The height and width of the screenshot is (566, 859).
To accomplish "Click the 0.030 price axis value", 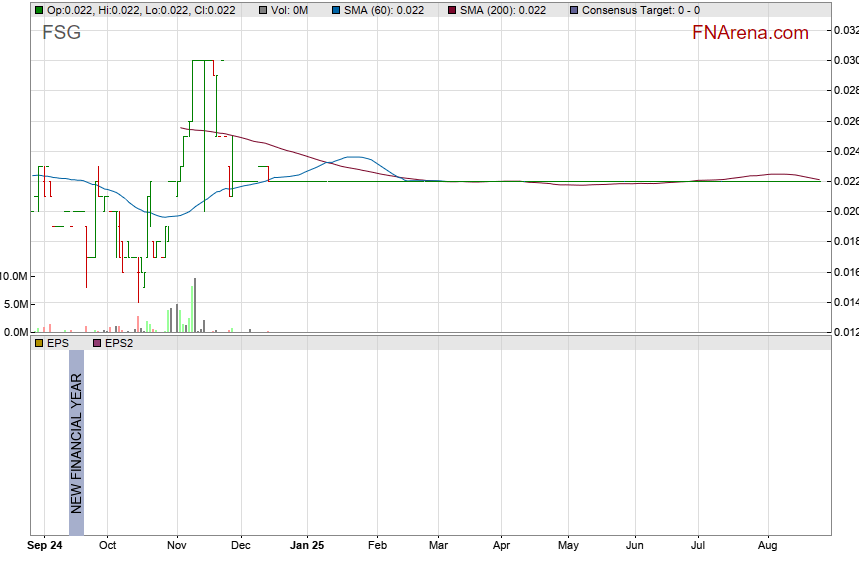I will pos(845,60).
